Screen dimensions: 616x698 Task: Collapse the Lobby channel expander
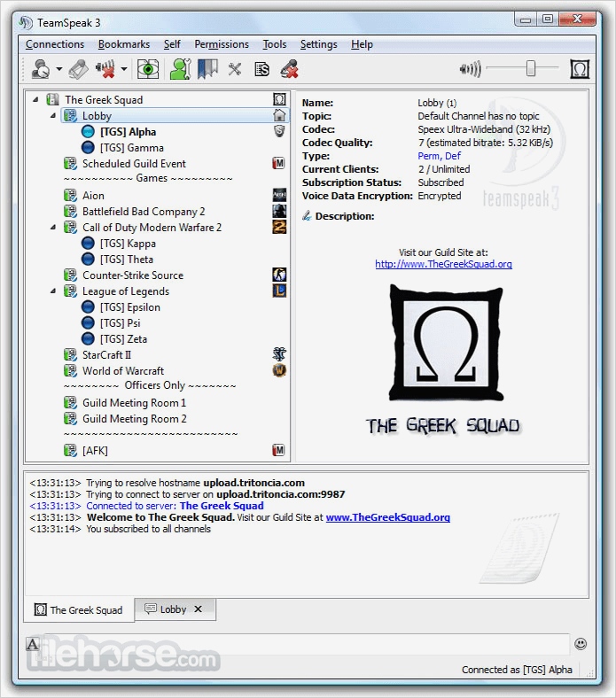tap(53, 116)
